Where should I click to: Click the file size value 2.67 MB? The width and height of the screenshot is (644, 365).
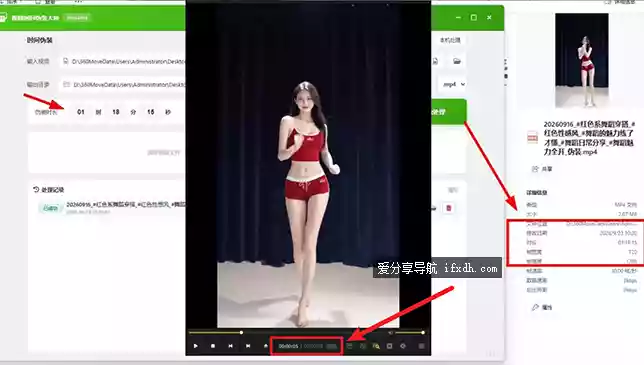pyautogui.click(x=627, y=214)
